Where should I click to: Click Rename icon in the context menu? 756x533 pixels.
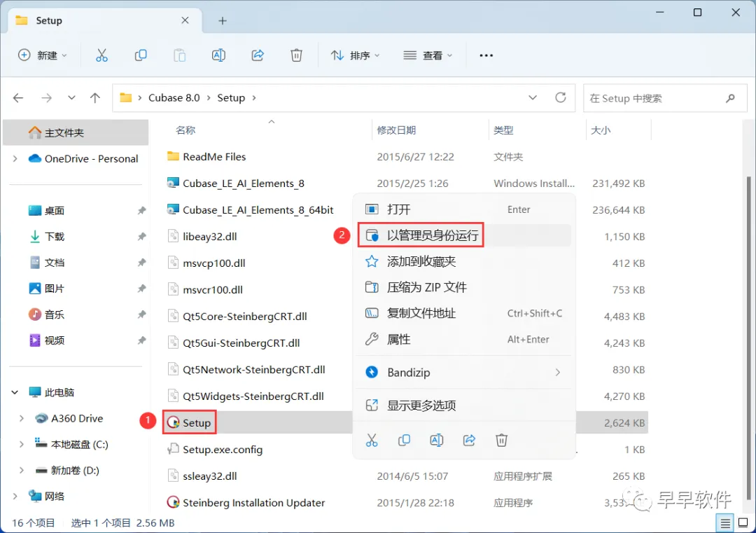point(436,440)
